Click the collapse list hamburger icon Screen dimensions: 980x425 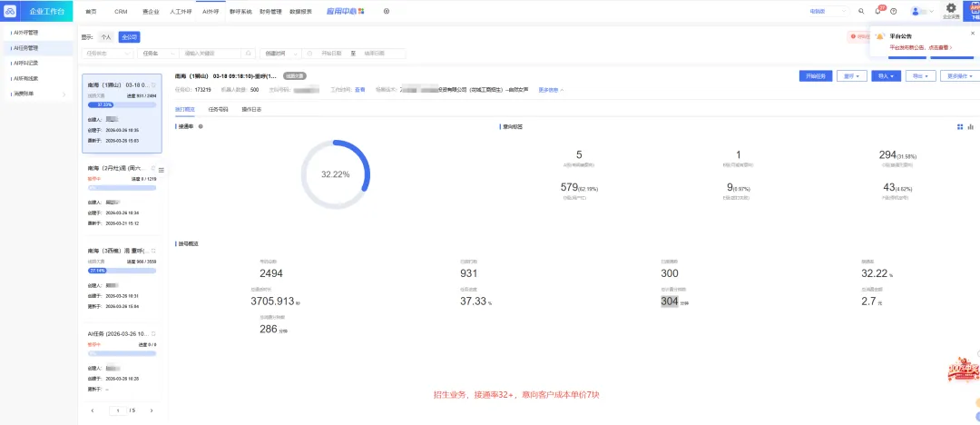[162, 170]
